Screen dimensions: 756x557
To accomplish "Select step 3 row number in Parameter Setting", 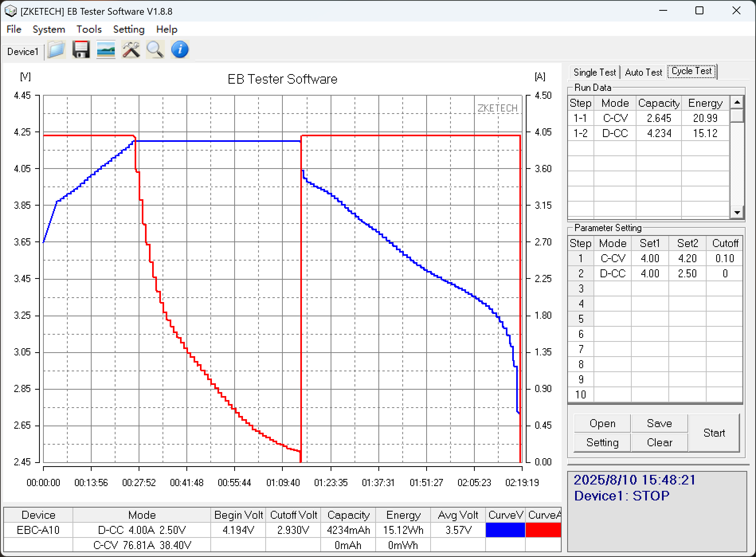I will 581,289.
